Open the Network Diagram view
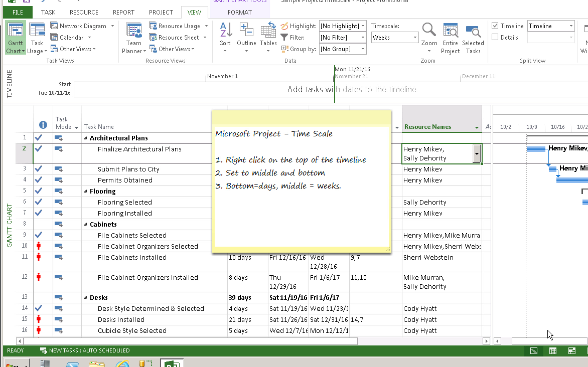This screenshot has width=588, height=367. pos(82,26)
